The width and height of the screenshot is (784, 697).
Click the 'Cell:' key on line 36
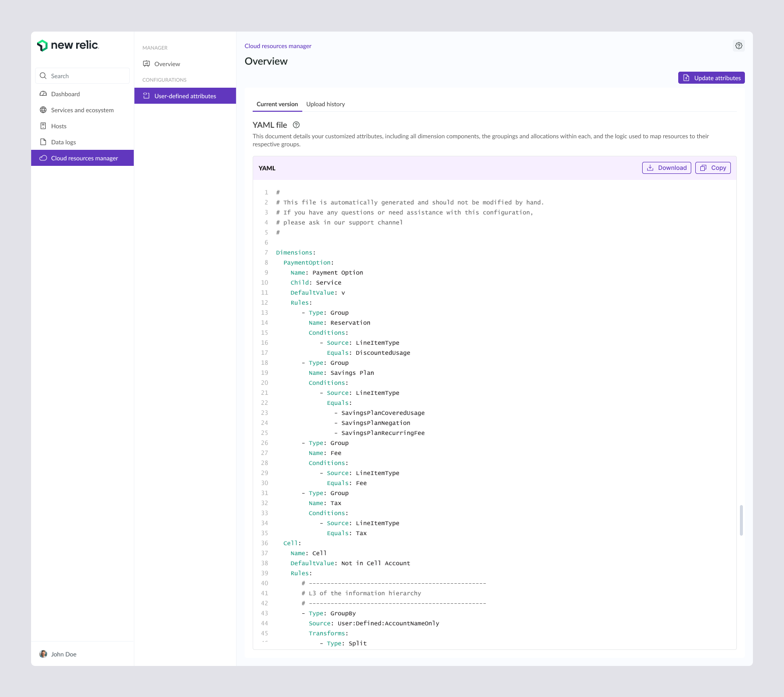(292, 543)
